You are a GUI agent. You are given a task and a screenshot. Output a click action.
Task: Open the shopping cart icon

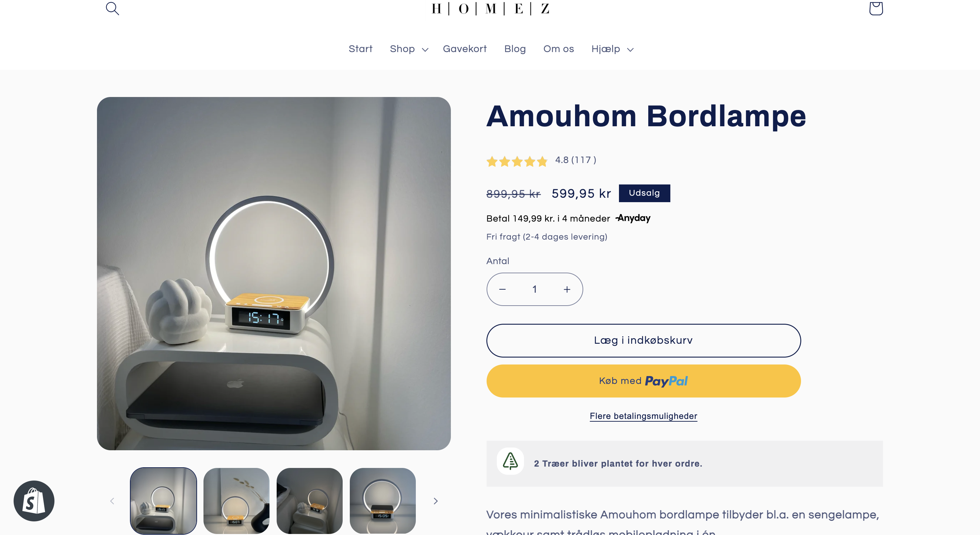coord(876,8)
